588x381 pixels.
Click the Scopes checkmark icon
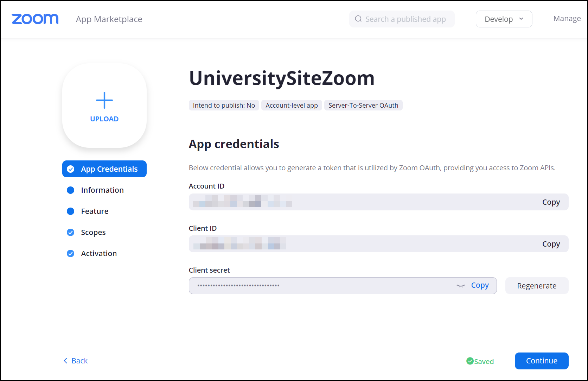tap(71, 232)
